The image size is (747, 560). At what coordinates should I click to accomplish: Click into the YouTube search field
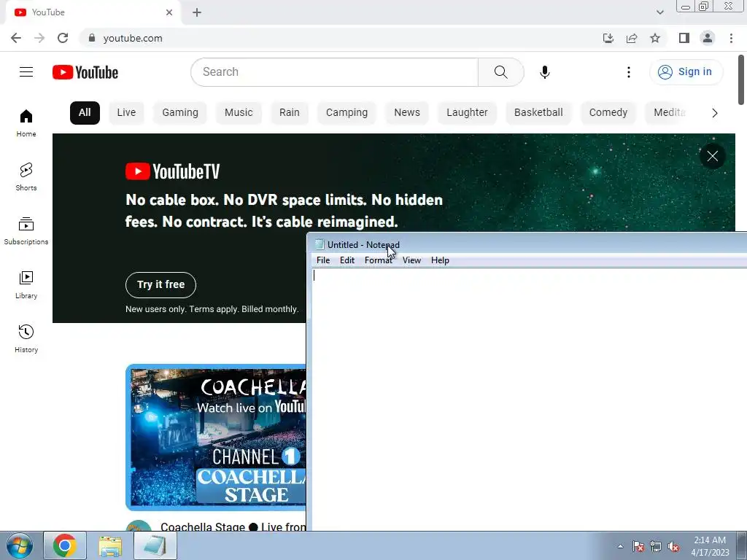coord(334,72)
